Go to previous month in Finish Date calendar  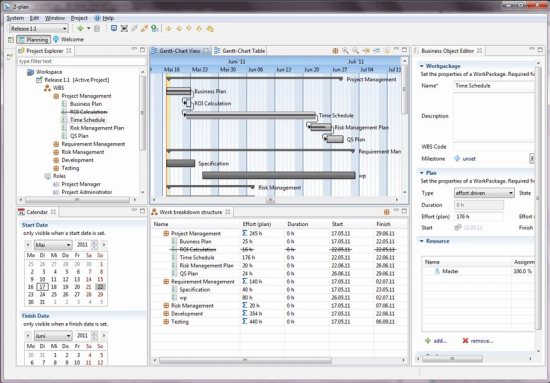click(x=28, y=336)
